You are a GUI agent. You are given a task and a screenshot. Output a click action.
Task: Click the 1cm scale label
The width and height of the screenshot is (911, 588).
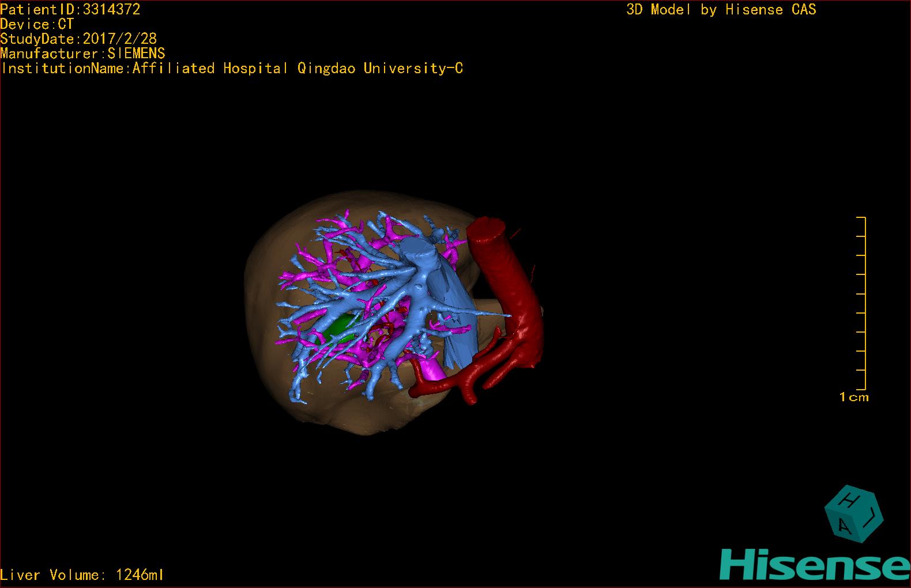854,397
